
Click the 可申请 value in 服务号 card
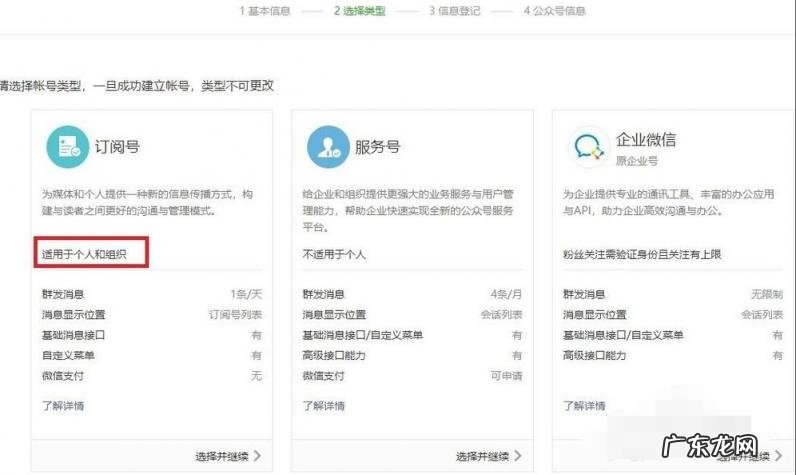click(x=507, y=376)
